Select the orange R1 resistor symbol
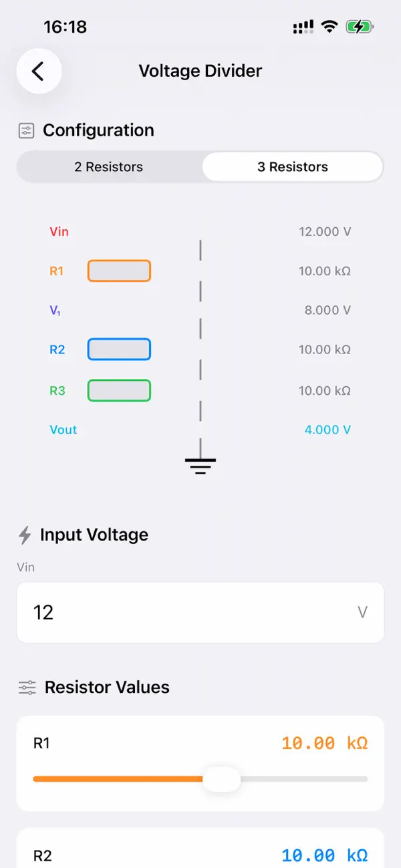This screenshot has width=401, height=868. click(x=119, y=271)
